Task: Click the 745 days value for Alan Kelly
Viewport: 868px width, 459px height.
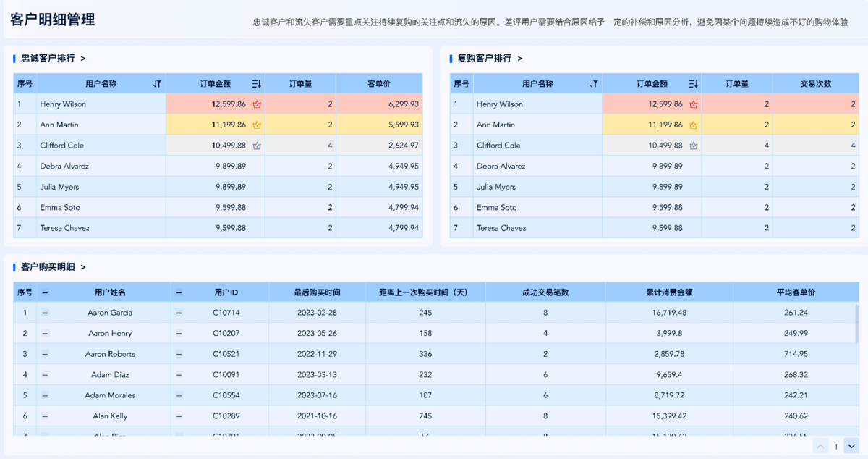Action: point(425,416)
